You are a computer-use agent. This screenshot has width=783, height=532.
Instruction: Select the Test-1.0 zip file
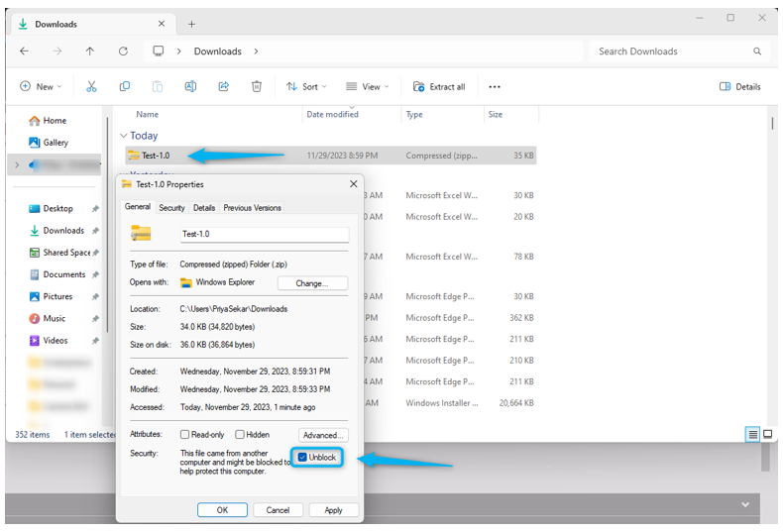[x=330, y=156]
